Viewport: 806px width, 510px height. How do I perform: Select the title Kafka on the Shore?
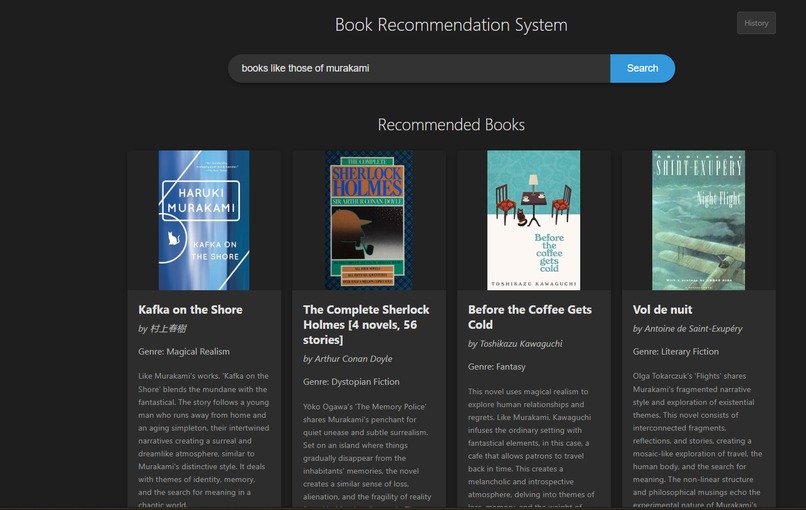pos(190,309)
